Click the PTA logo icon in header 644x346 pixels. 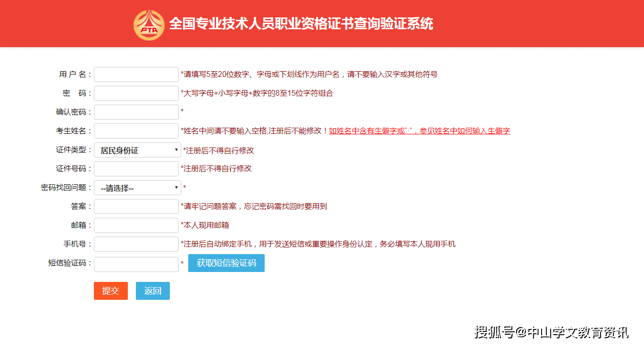click(149, 25)
